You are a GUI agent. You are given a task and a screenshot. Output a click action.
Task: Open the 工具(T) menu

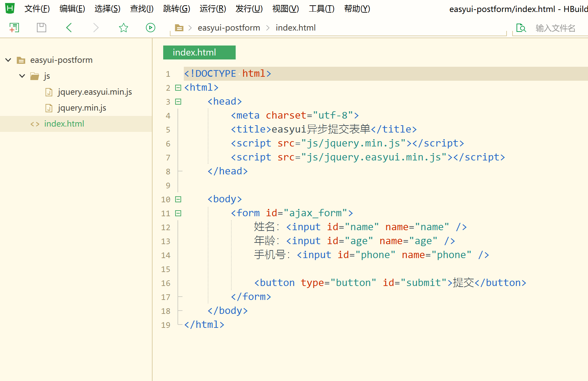(x=321, y=9)
